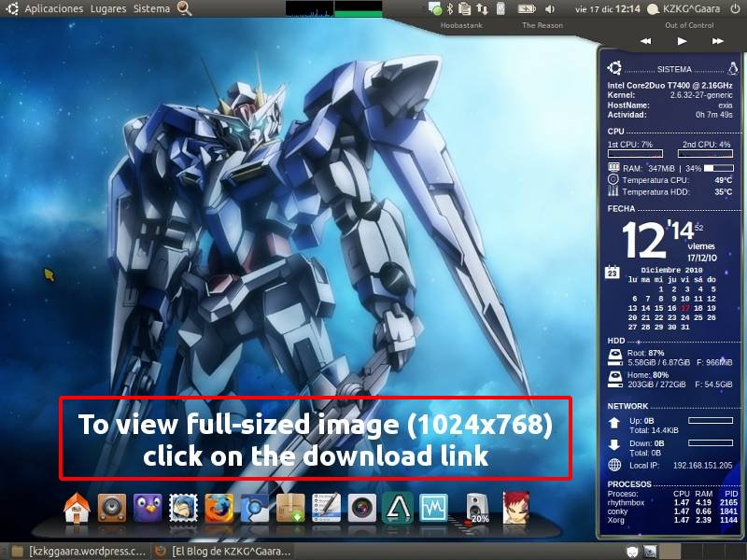
Task: Open the teal triangle app dock icon
Action: pyautogui.click(x=398, y=508)
